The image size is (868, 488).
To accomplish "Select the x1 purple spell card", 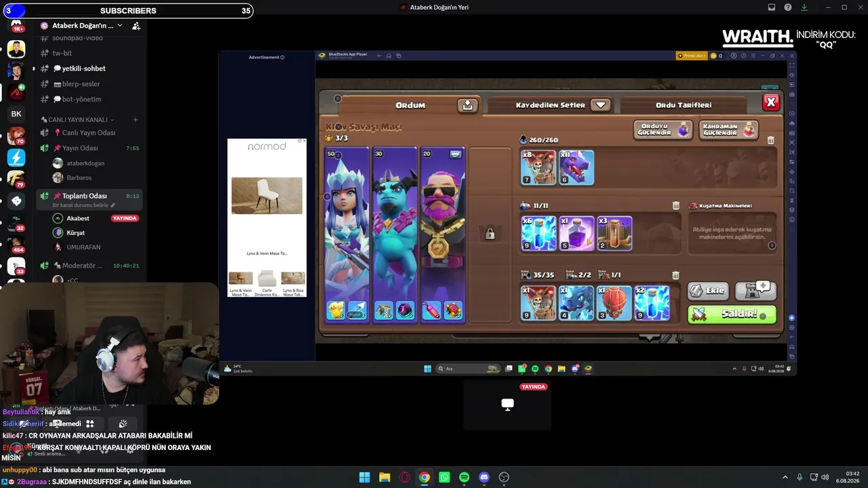I will pos(576,234).
